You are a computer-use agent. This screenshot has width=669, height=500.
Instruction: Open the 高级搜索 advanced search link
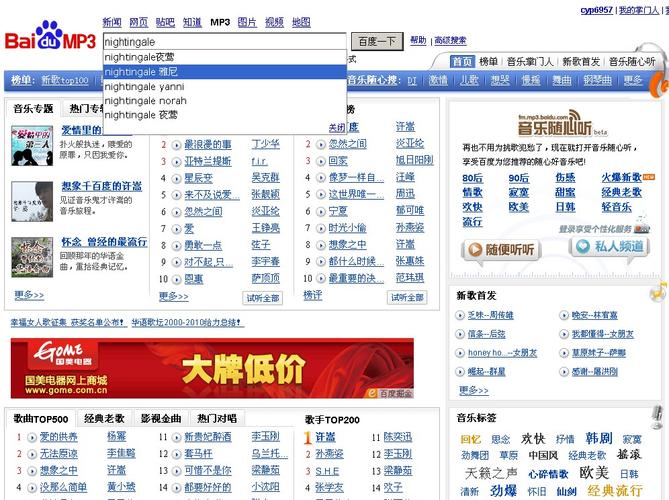[450, 41]
